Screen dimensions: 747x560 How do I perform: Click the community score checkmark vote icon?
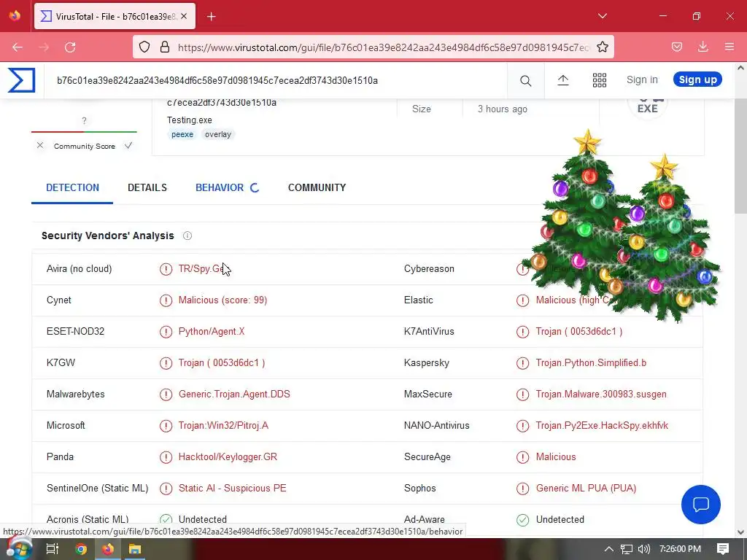128,146
